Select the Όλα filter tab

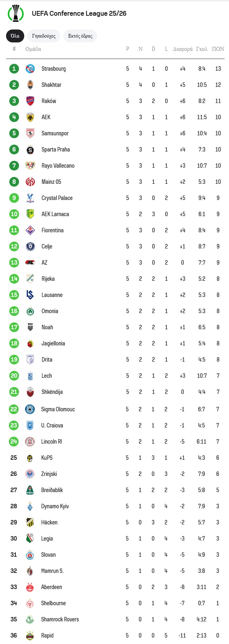[x=15, y=36]
